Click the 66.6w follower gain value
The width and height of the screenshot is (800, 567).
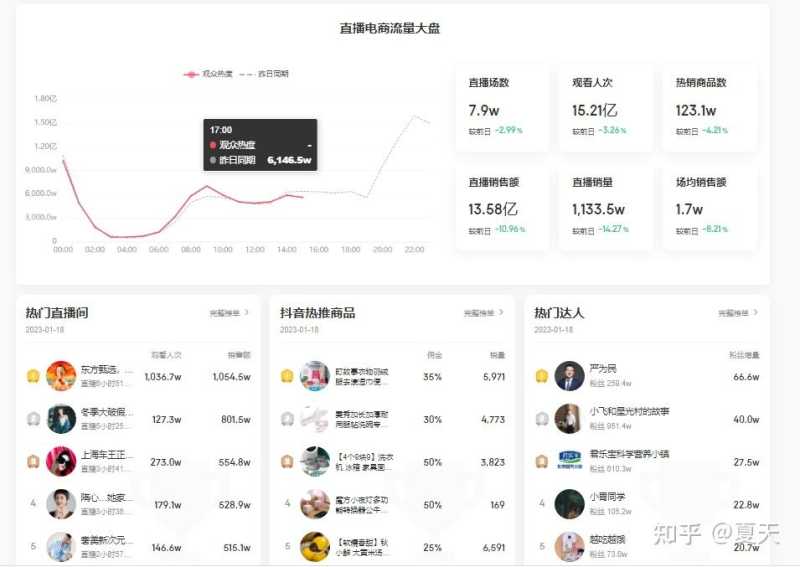(746, 377)
